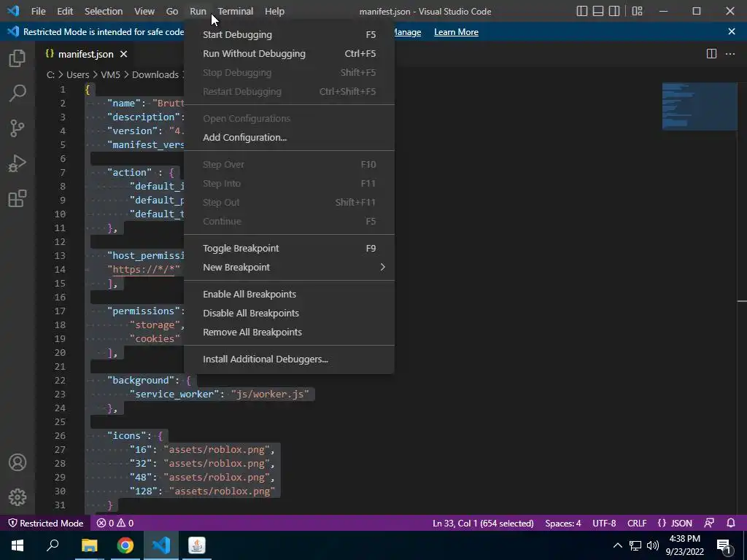Click VM5 in the breadcrumb path
747x560 pixels.
click(110, 75)
